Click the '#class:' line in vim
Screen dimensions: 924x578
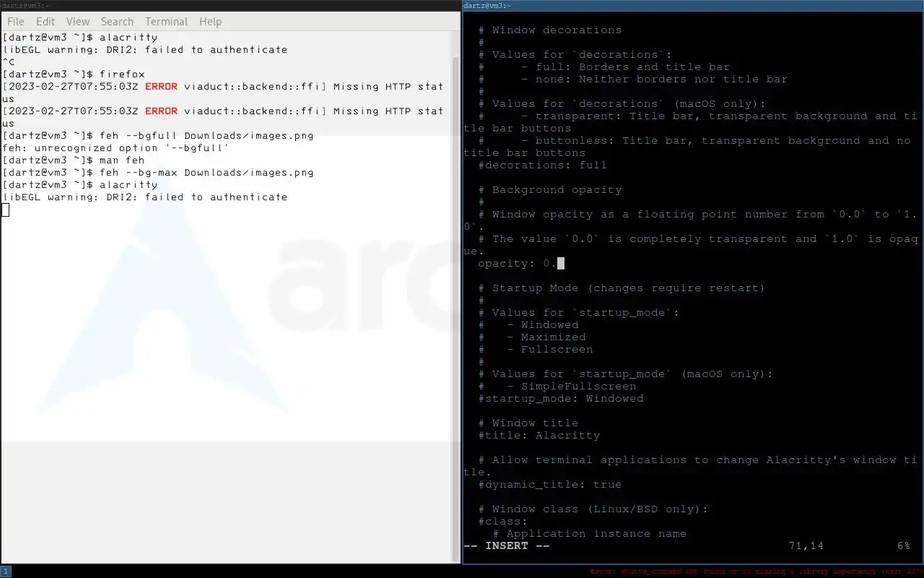[502, 522]
